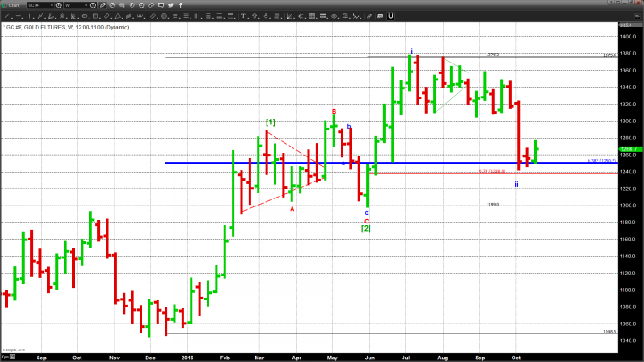The height and width of the screenshot is (362, 644).
Task: Click the white U icon in toolbar
Action: point(391,16)
